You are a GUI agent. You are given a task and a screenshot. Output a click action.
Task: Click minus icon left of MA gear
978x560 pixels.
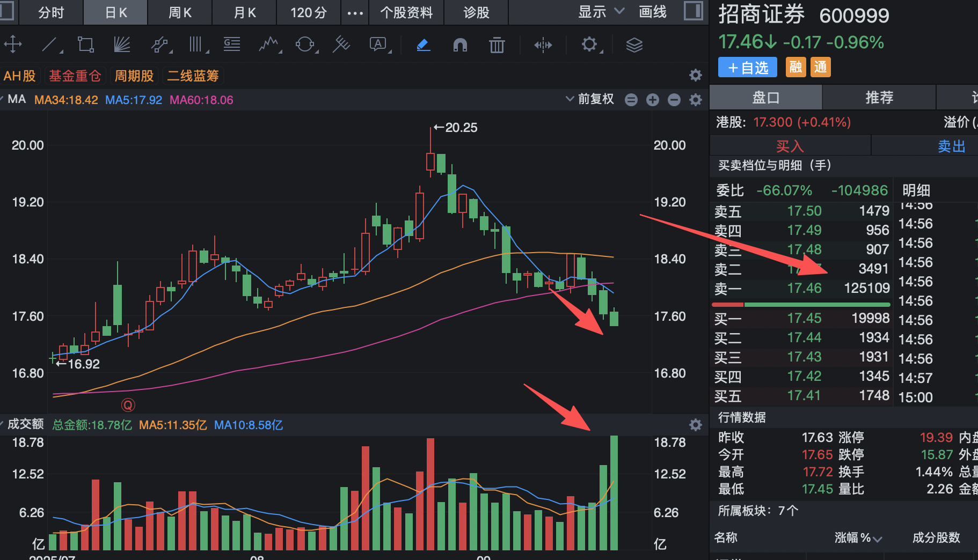coord(674,100)
